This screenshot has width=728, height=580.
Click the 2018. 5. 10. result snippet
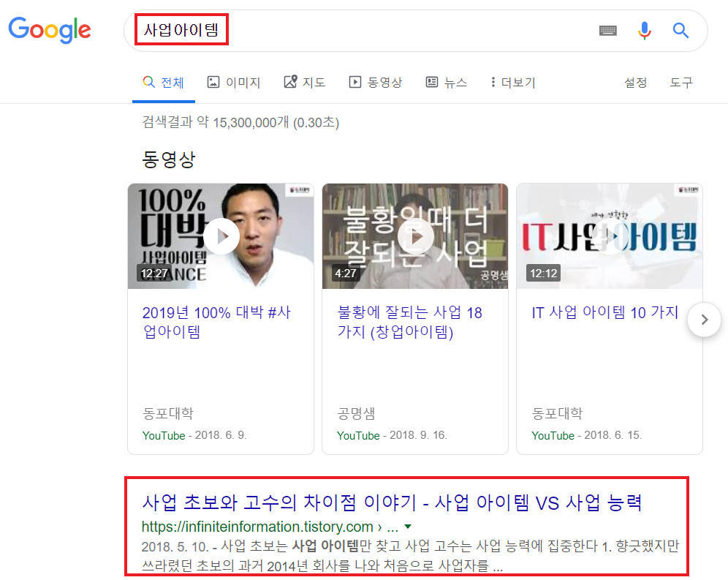pos(410,556)
